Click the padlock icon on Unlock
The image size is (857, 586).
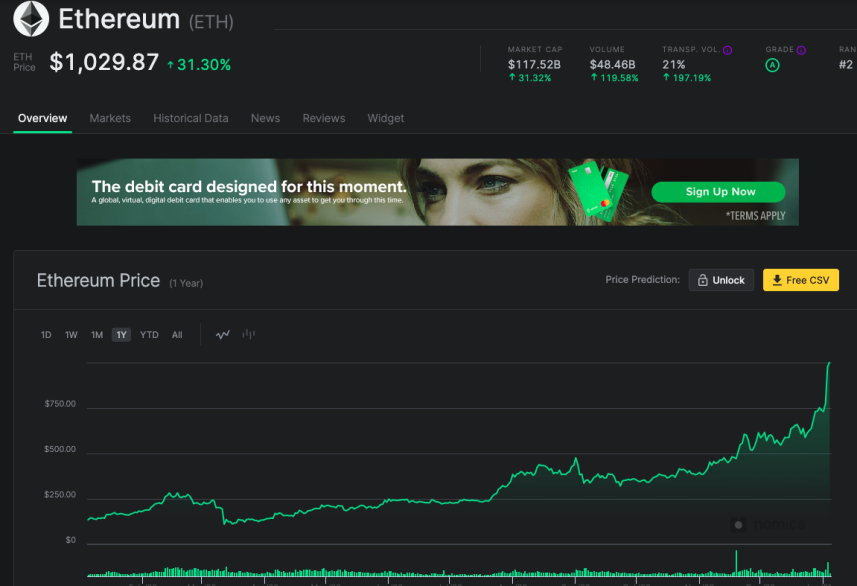tap(703, 280)
